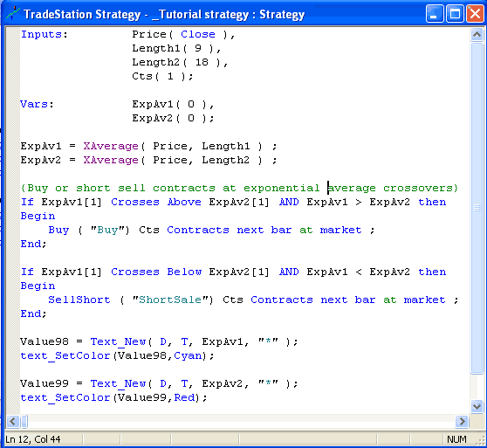Click the 'End;' after the SellShort statement
The height and width of the screenshot is (448, 487).
[33, 314]
